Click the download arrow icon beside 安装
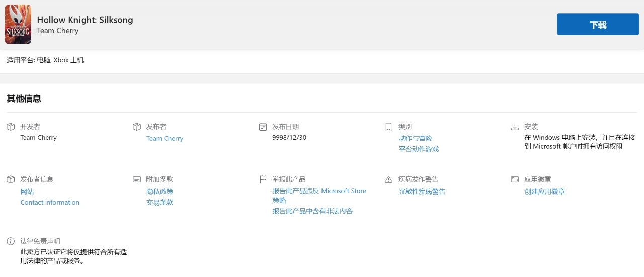 (515, 127)
